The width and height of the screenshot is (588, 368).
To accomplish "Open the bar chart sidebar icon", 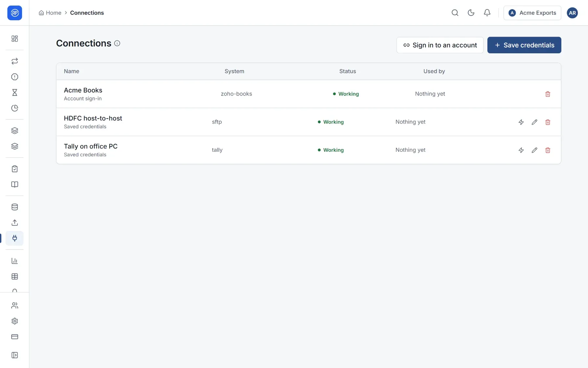I will click(15, 261).
